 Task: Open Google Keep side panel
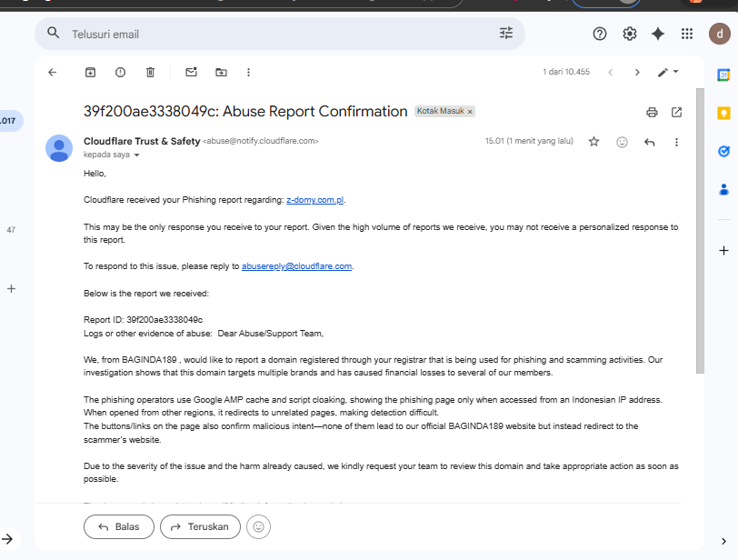723,114
